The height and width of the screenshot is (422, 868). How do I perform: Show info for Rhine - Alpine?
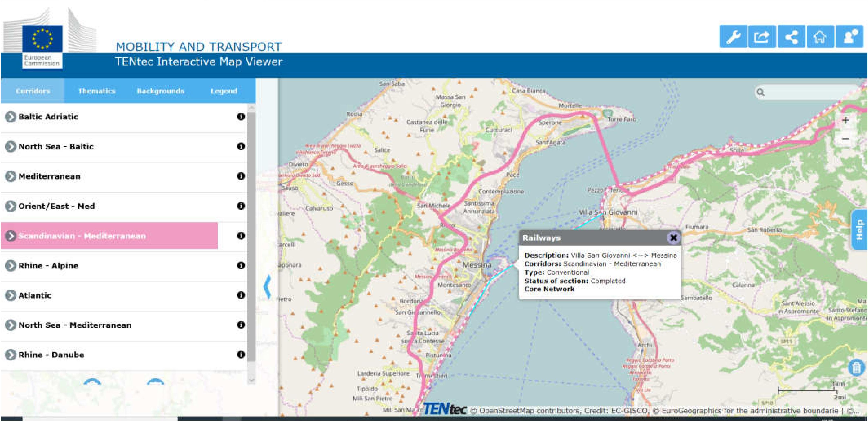(x=241, y=265)
